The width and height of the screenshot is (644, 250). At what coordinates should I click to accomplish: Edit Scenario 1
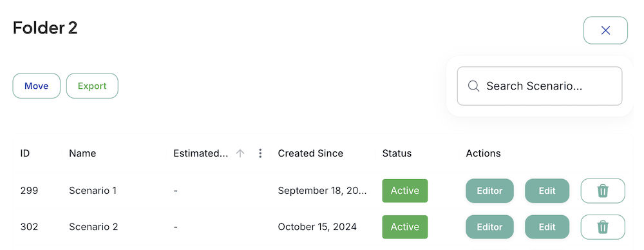pos(547,191)
